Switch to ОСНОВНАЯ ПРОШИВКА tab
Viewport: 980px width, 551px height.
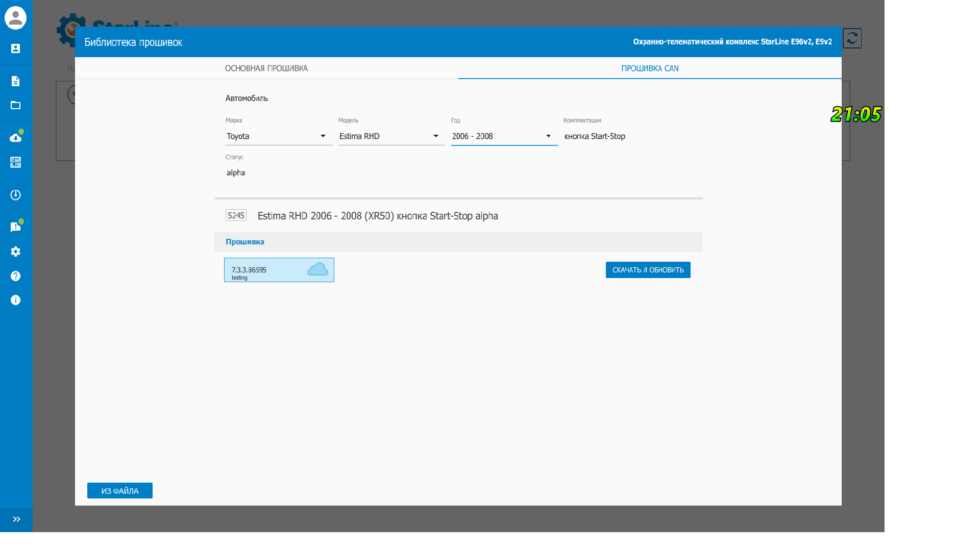pyautogui.click(x=266, y=68)
